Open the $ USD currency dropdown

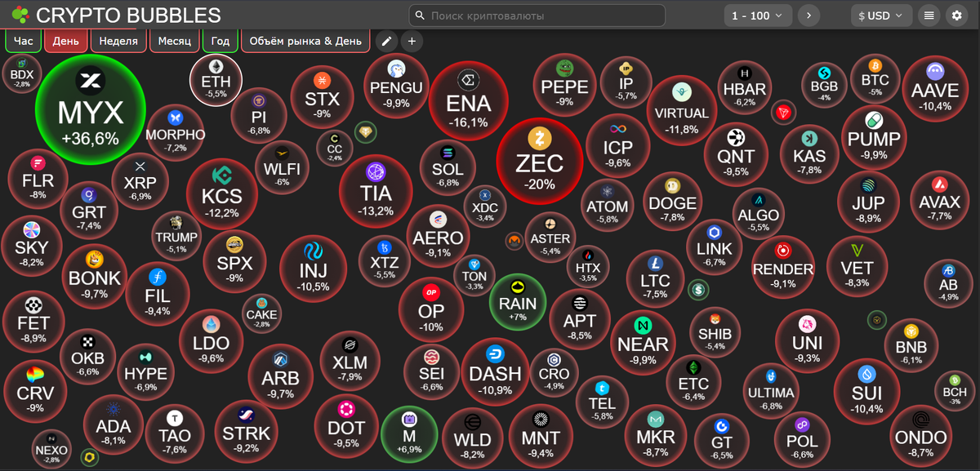[881, 15]
